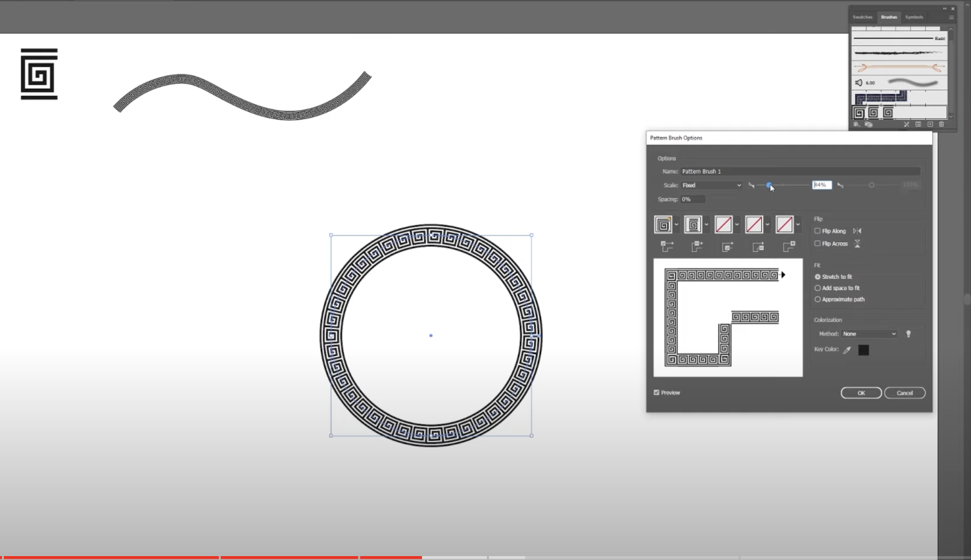The width and height of the screenshot is (971, 560).
Task: Select the Basic brush in the Brushes panel
Action: [900, 38]
